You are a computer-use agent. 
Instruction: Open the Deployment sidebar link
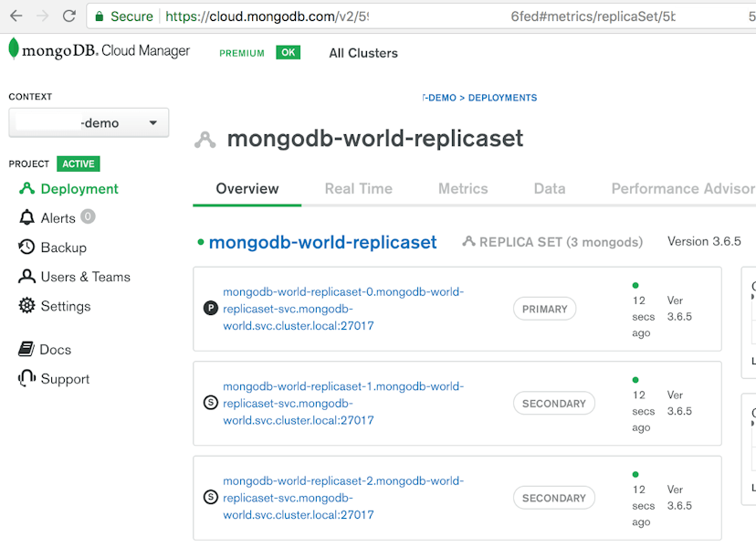79,189
